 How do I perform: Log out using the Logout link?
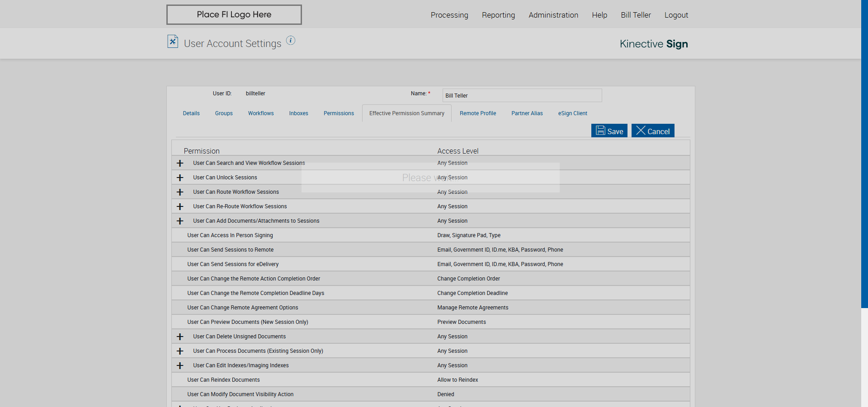(676, 15)
